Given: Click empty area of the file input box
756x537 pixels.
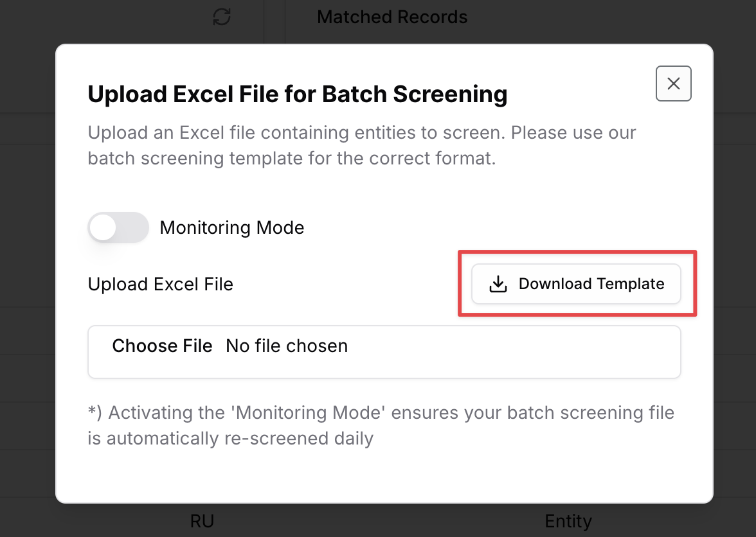Looking at the screenshot, I should point(511,352).
